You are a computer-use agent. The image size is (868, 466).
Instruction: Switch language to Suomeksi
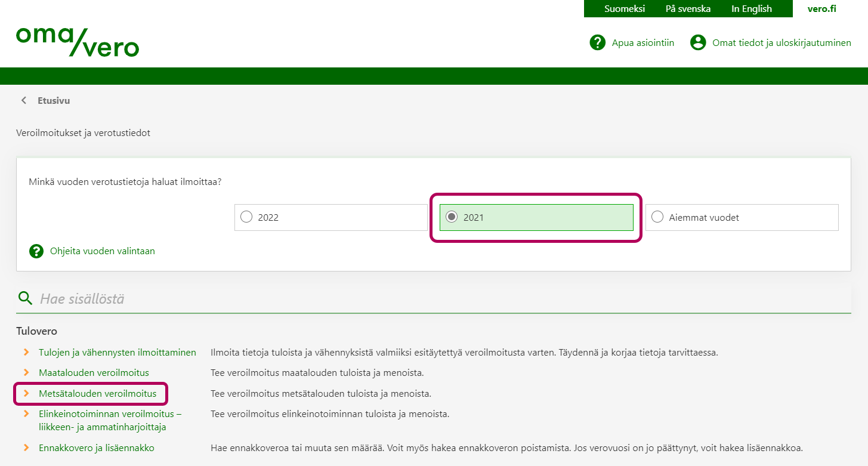(624, 9)
